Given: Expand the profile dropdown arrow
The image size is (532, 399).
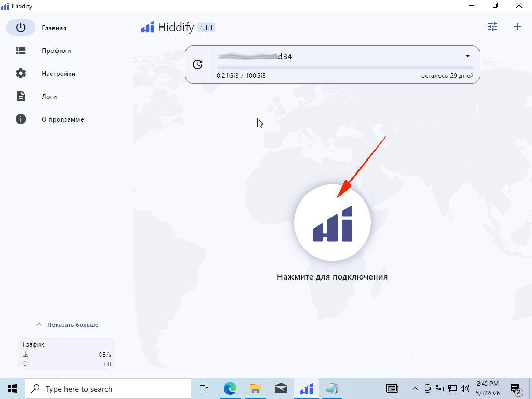Looking at the screenshot, I should (468, 56).
